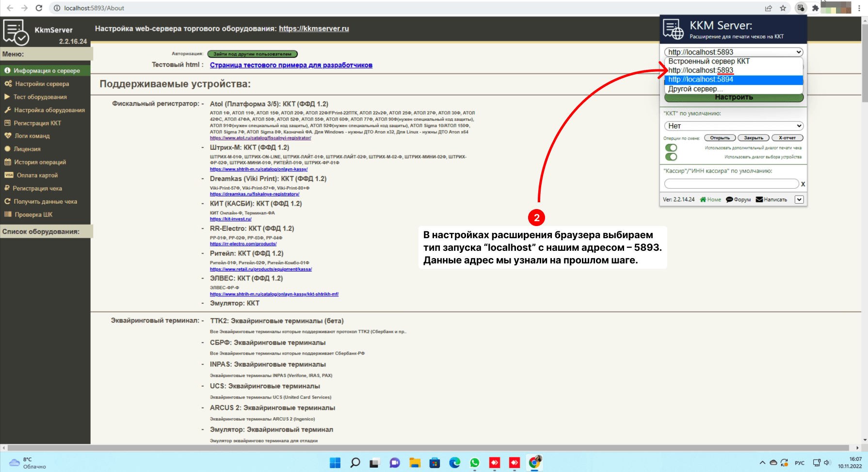Click the Открыть shift button
This screenshot has width=868, height=472.
pos(720,138)
